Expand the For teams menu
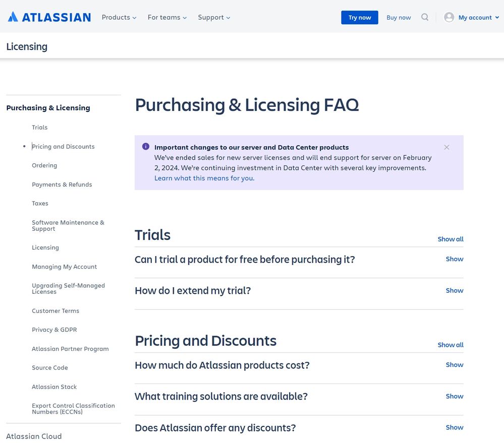Screen dimensions: 504x443 [x=166, y=17]
